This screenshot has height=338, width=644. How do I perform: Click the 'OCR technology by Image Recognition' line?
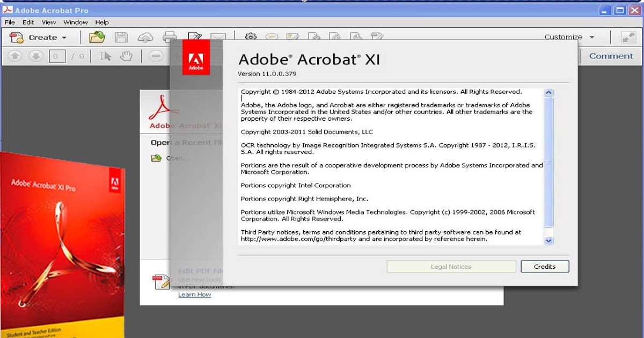tap(388, 145)
